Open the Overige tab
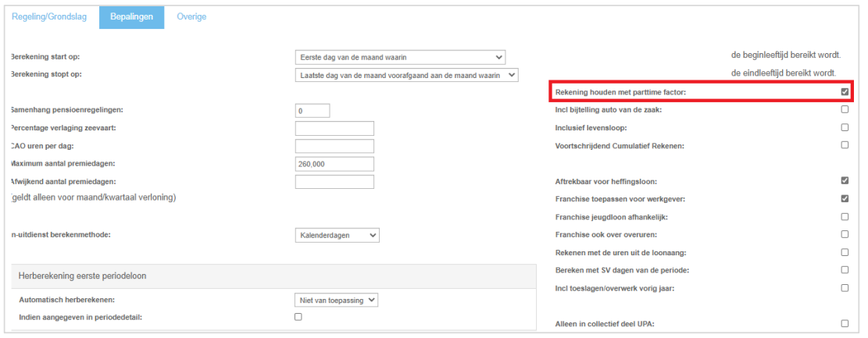868x338 pixels. tap(191, 16)
